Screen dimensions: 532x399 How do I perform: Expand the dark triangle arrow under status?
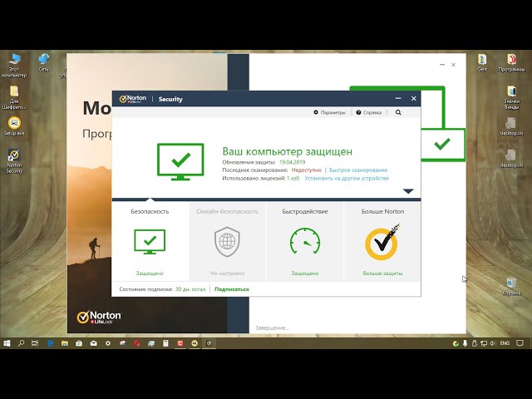tap(408, 191)
